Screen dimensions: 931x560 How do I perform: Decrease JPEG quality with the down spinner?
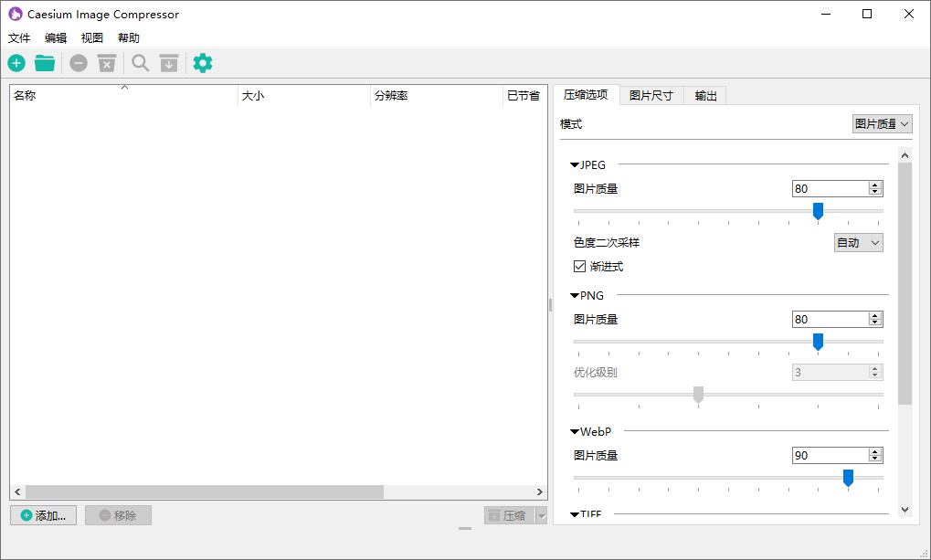874,193
